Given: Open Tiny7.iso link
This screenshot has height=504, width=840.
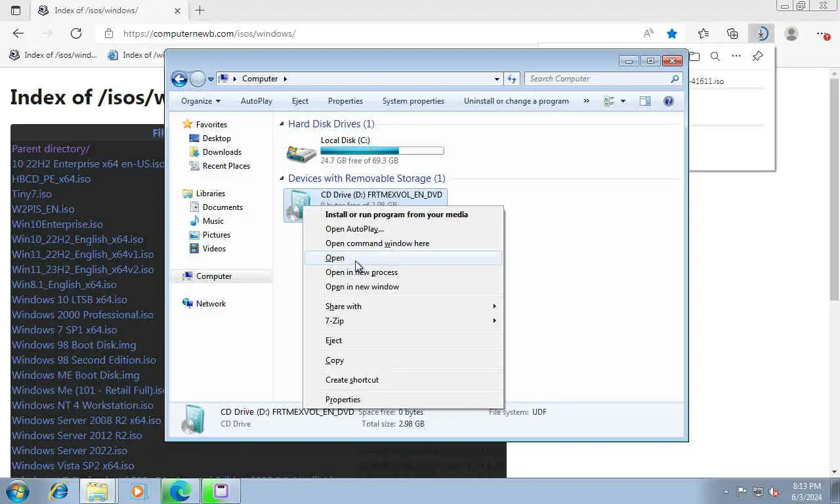Looking at the screenshot, I should [31, 194].
